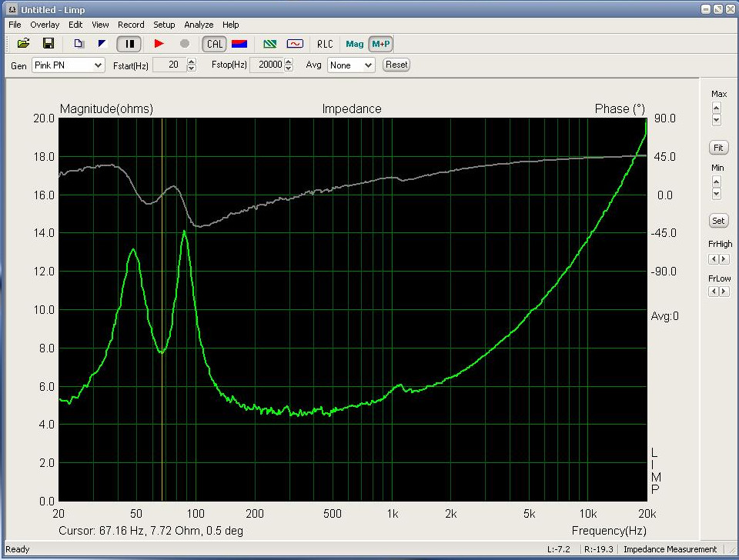Click the 'L:-7.2' status bar level
The height and width of the screenshot is (560, 739).
click(x=559, y=549)
